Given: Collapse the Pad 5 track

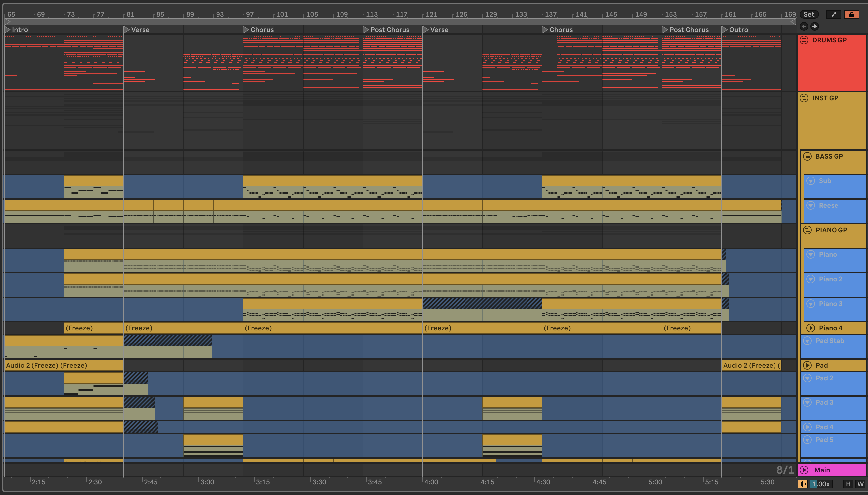Looking at the screenshot, I should coord(807,440).
